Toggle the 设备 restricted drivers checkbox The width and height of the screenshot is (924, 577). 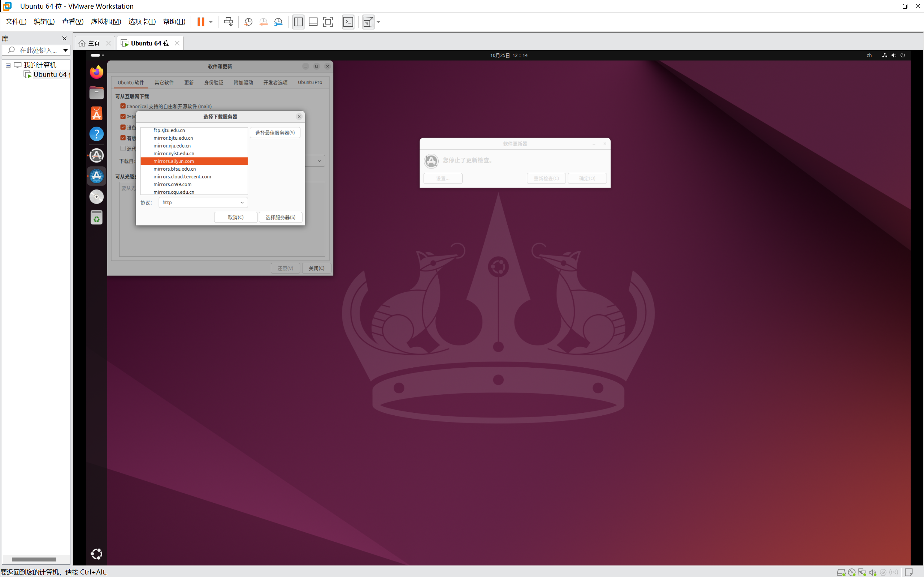coord(123,127)
